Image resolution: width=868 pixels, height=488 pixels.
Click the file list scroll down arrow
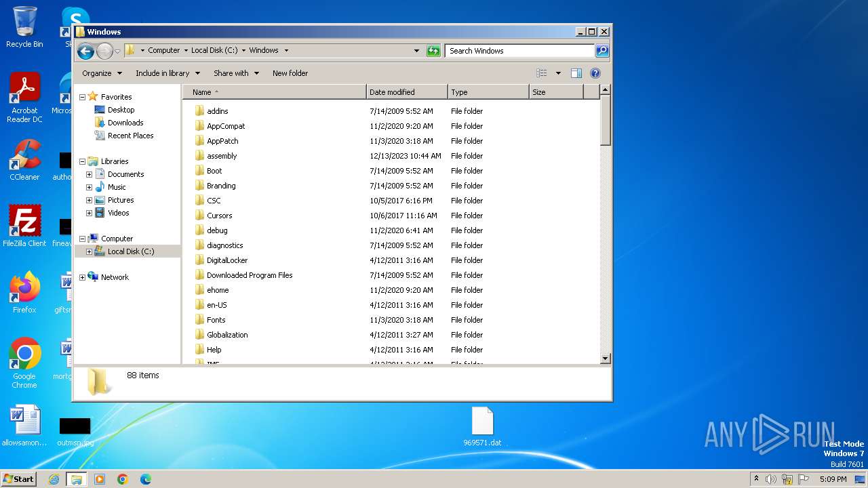click(606, 359)
